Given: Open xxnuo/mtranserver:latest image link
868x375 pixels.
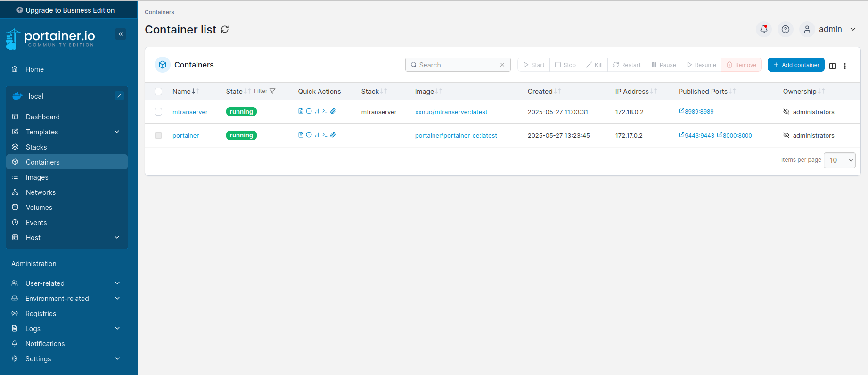Looking at the screenshot, I should click(451, 112).
